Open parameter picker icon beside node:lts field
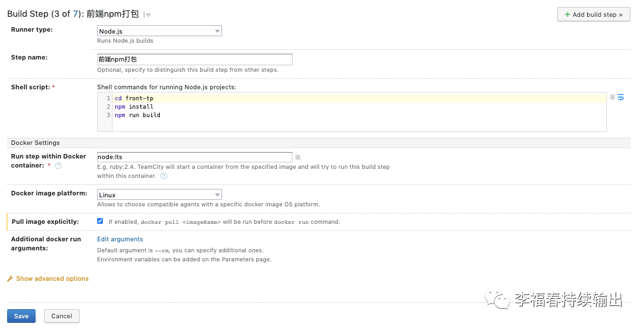Image resolution: width=644 pixels, height=328 pixels. coord(298,157)
